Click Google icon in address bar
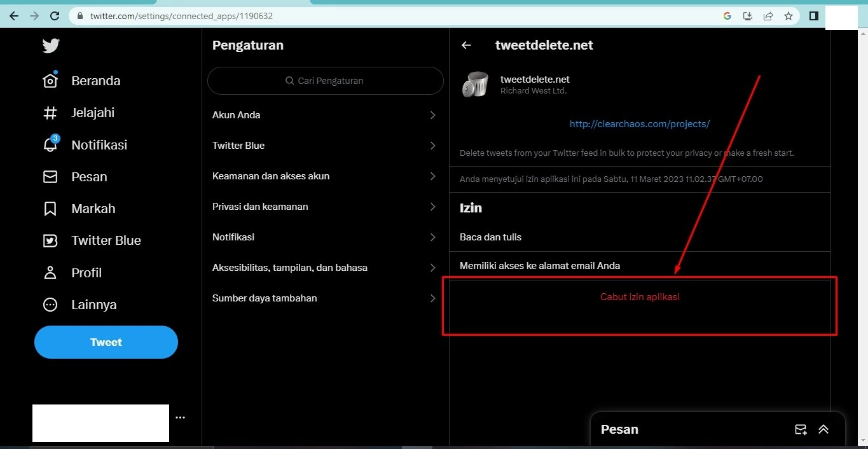 [x=727, y=16]
